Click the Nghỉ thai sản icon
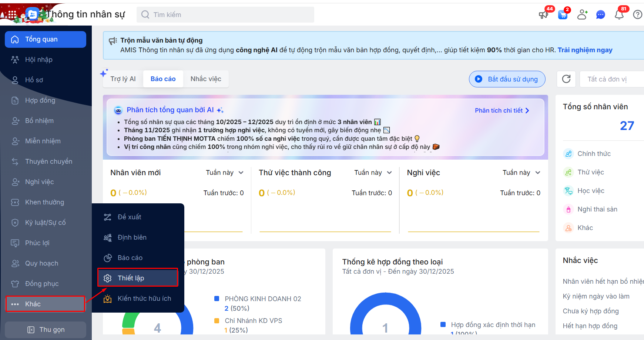 tap(568, 209)
